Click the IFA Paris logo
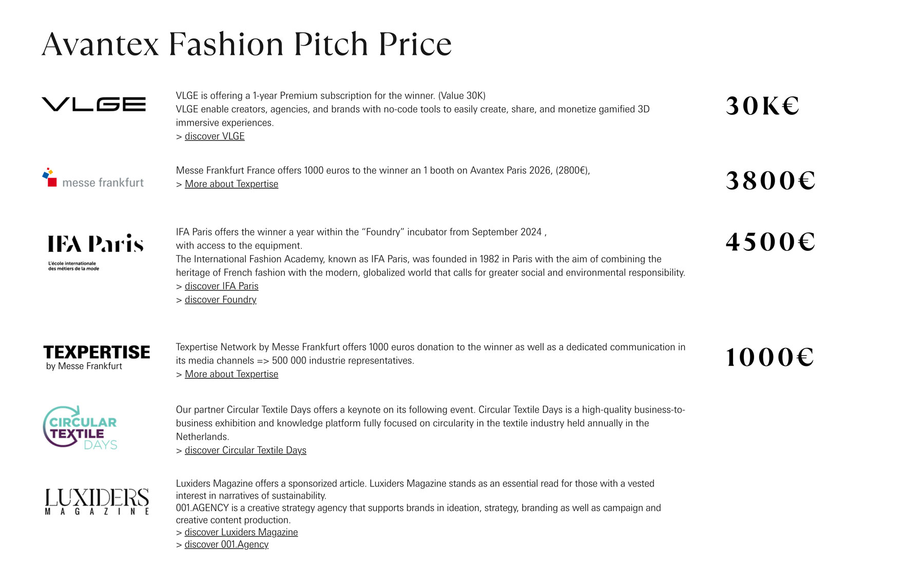924x567 pixels. click(x=95, y=252)
